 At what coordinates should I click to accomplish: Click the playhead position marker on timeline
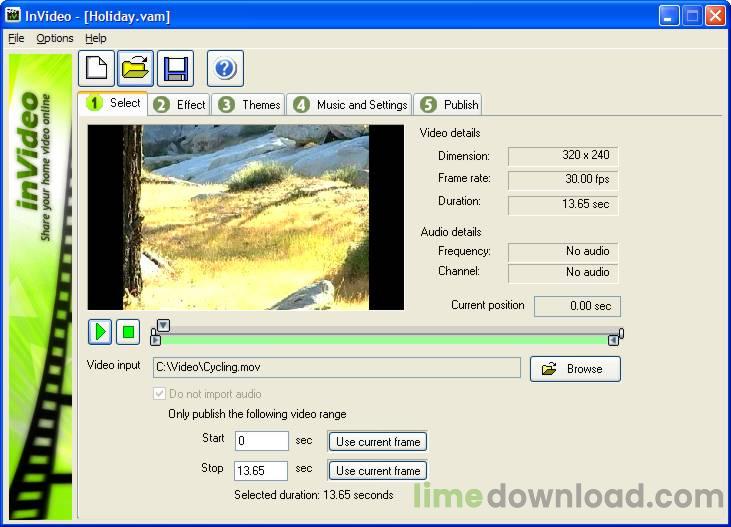(x=164, y=325)
